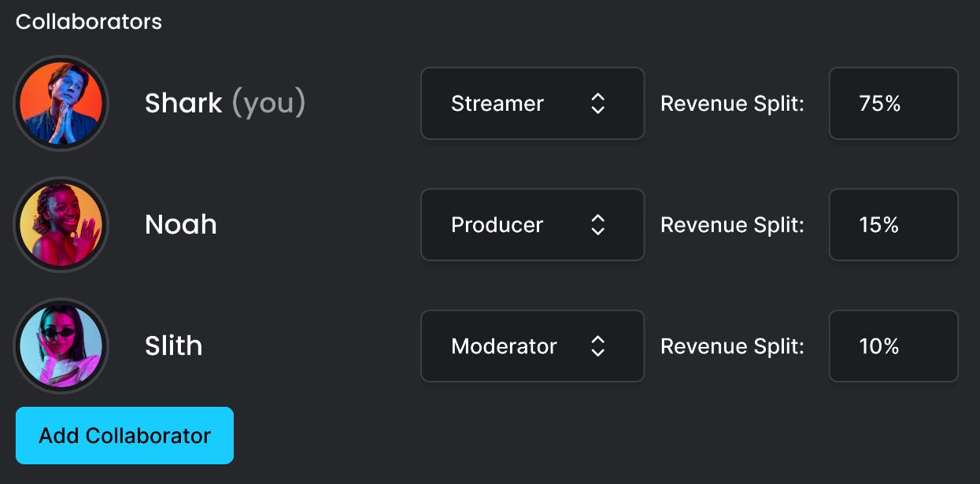Click the up-down arrows beside Moderator
980x484 pixels.
tap(597, 346)
